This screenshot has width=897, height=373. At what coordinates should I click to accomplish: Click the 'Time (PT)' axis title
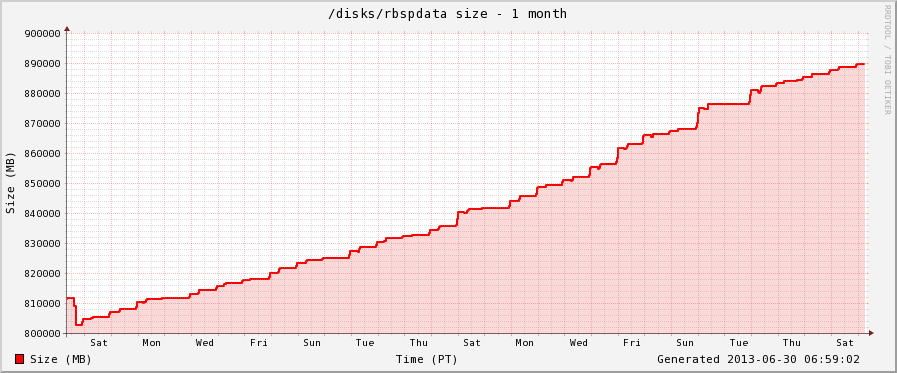point(427,359)
